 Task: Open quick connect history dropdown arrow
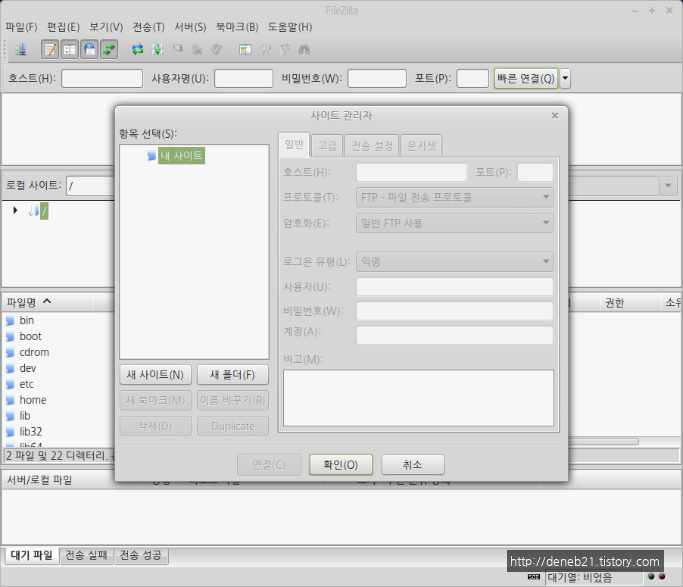565,78
